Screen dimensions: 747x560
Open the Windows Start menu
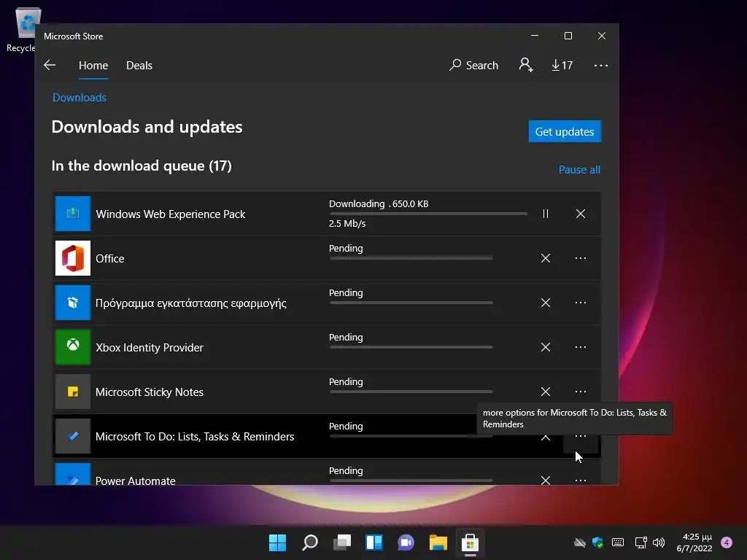click(277, 542)
